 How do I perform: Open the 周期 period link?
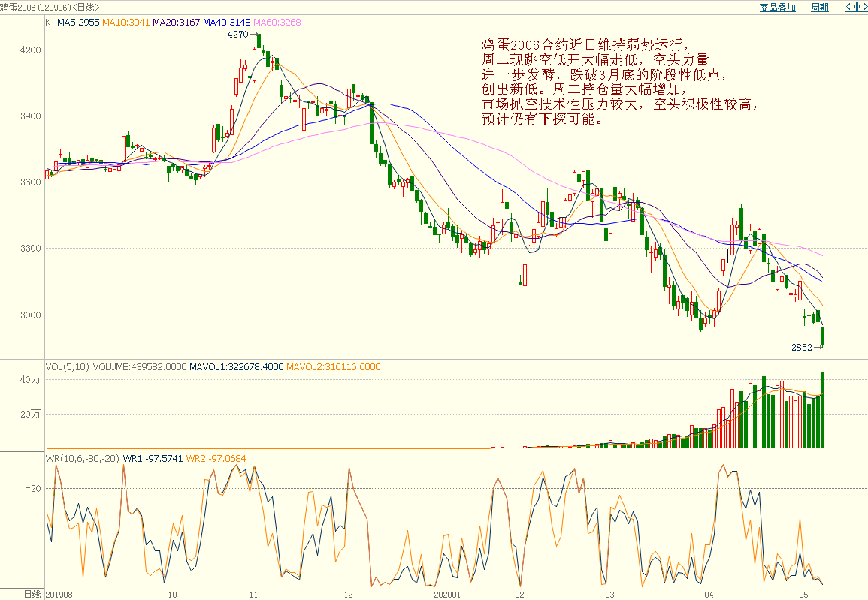tap(819, 8)
